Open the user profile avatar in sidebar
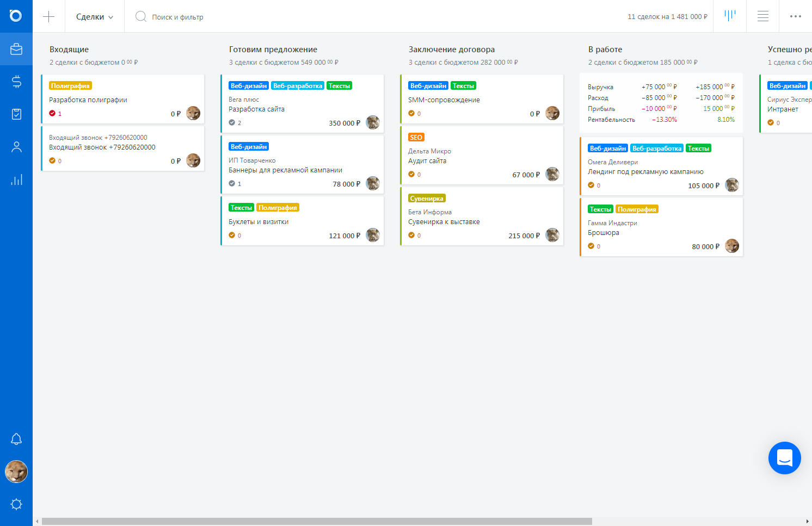This screenshot has height=526, width=812. point(16,472)
